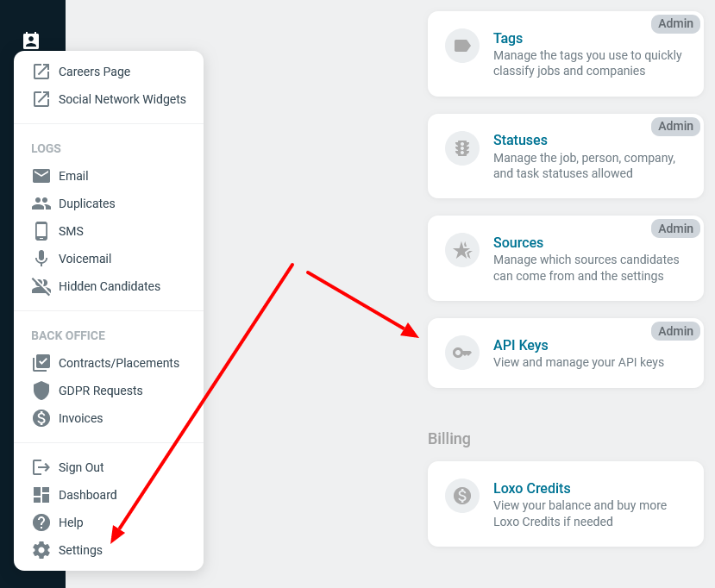Viewport: 715px width, 588px height.
Task: Click the Email envelope icon
Action: (41, 176)
